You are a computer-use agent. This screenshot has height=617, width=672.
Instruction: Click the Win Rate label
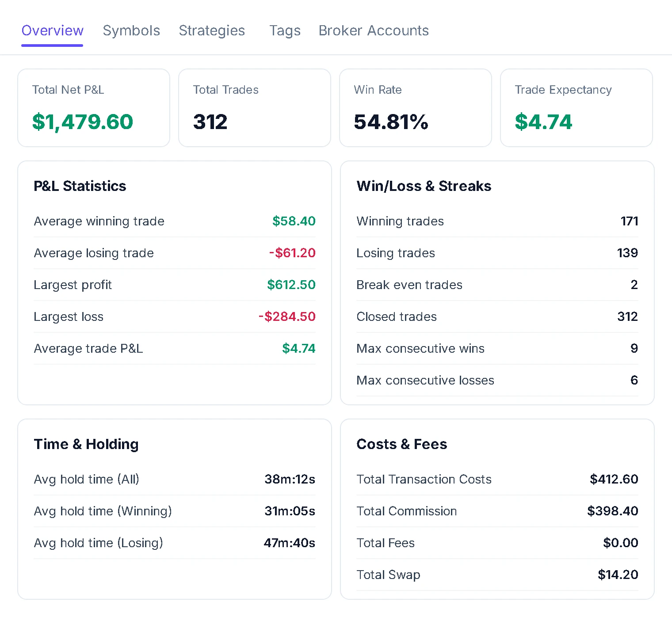point(378,90)
